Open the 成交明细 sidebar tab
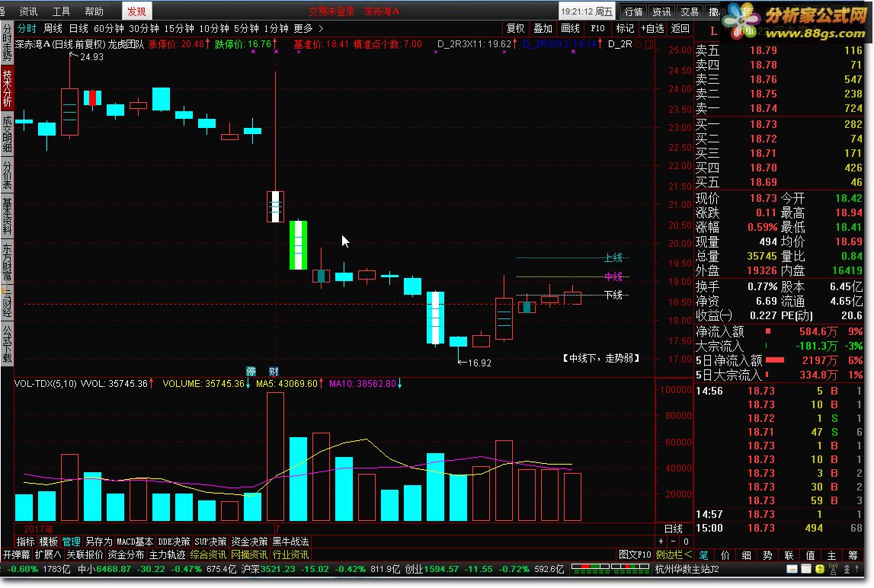The width and height of the screenshot is (874, 588). [7, 134]
